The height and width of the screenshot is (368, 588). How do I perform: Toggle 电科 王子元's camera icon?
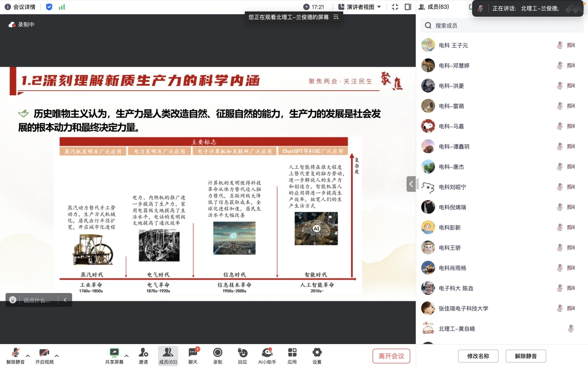[x=571, y=45]
